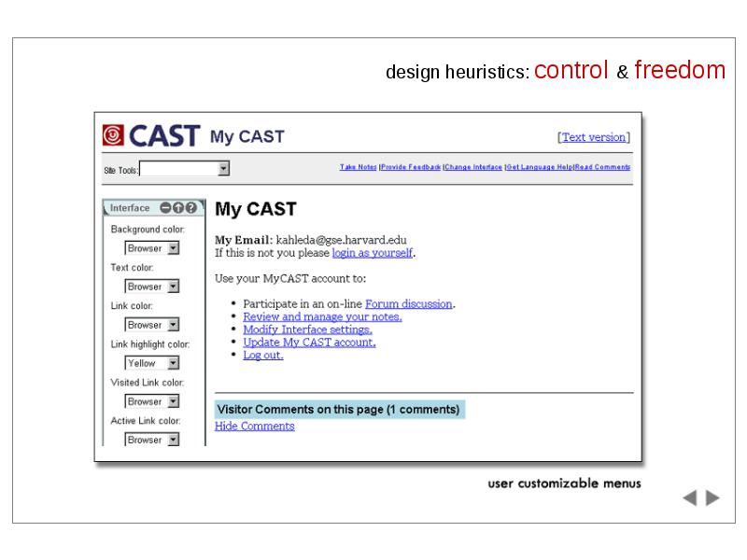Click the email kahleda@gse.harvard.edu text
Image resolution: width=747 pixels, height=560 pixels.
[x=341, y=240]
